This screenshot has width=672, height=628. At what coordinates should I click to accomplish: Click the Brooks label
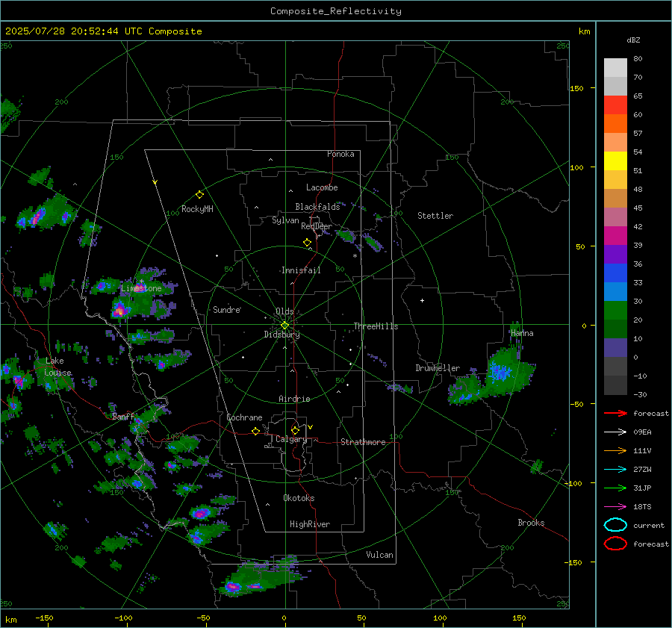pos(531,523)
